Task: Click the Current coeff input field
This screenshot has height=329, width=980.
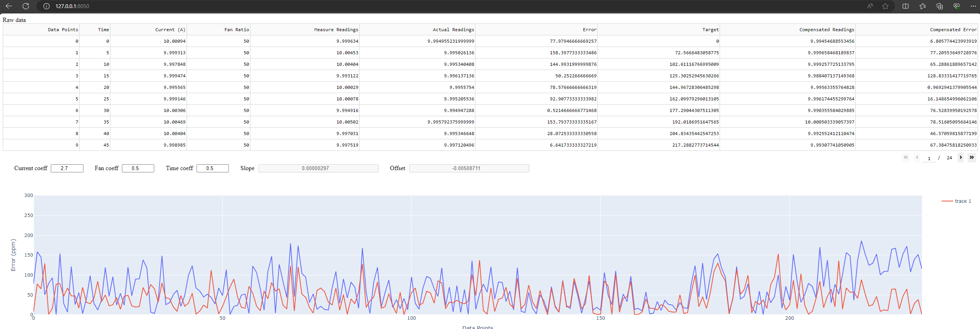Action: 67,168
